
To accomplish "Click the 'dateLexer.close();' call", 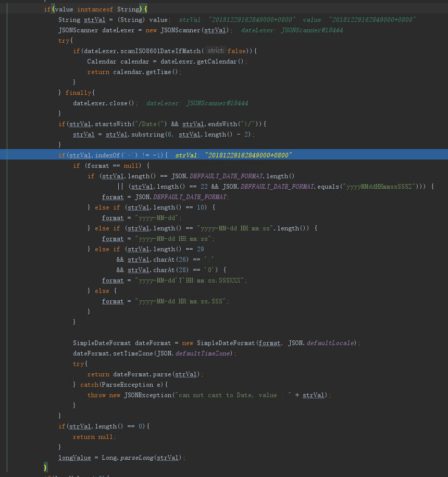I will click(x=105, y=103).
